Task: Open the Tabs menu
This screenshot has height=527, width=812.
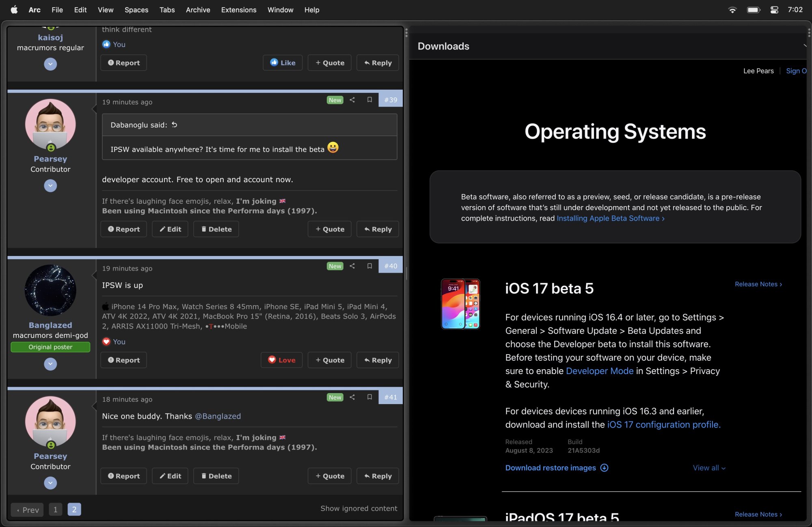Action: [x=167, y=10]
